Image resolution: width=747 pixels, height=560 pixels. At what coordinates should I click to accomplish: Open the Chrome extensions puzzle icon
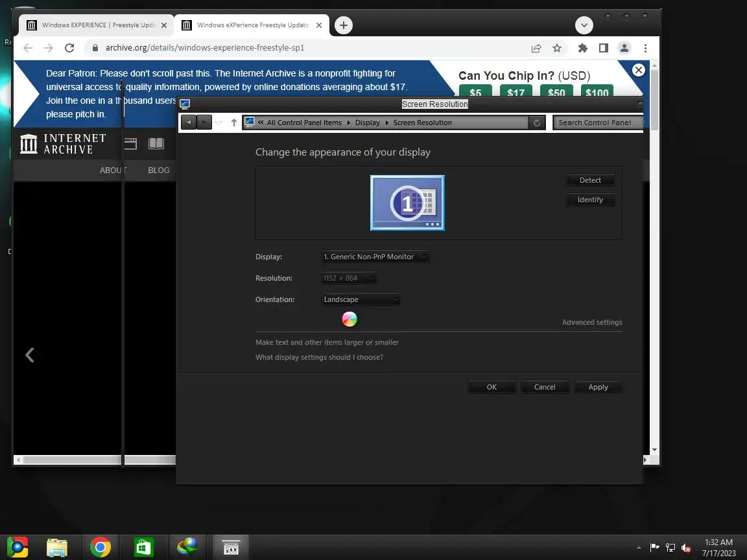pyautogui.click(x=583, y=47)
